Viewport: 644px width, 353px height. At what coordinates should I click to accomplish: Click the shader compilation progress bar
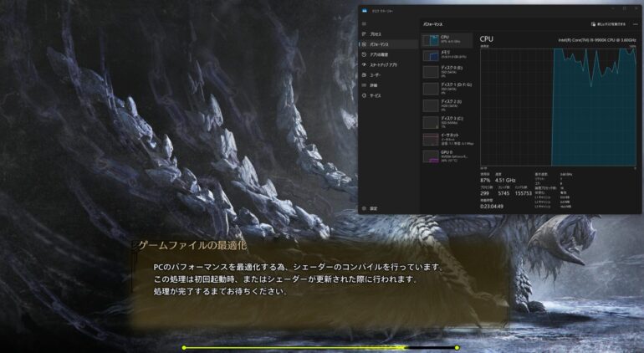pyautogui.click(x=320, y=347)
